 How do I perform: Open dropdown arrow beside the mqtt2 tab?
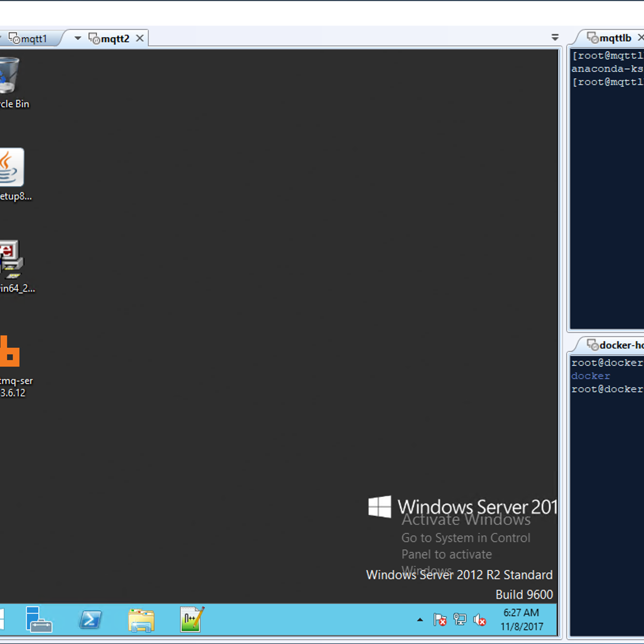(78, 38)
